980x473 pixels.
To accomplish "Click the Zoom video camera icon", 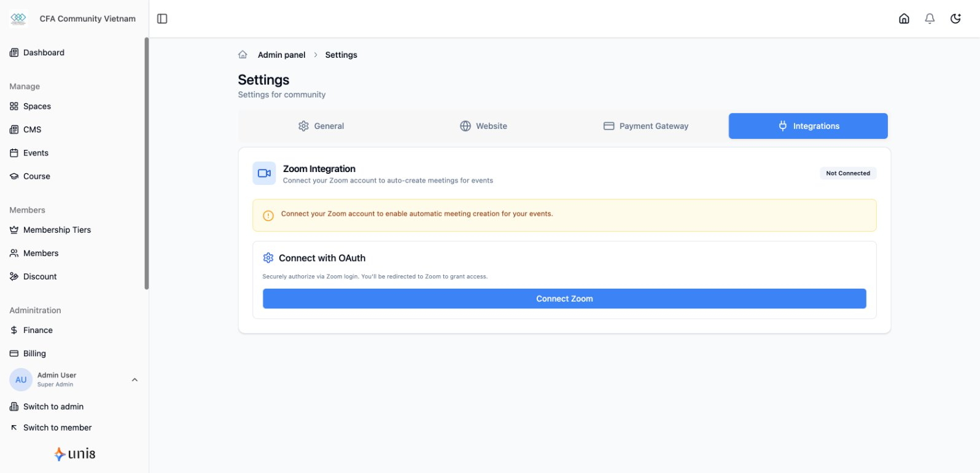I will [x=264, y=173].
